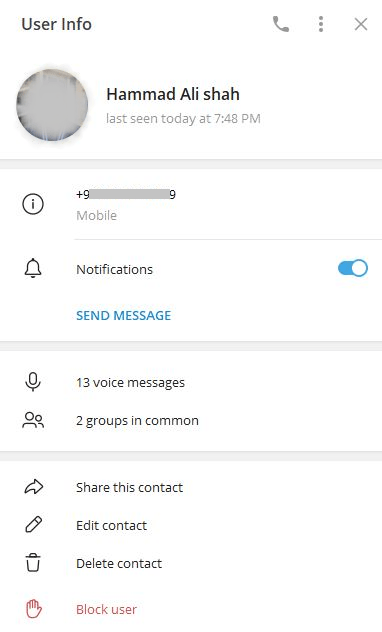Click the info circle icon
The height and width of the screenshot is (632, 382).
pos(33,204)
